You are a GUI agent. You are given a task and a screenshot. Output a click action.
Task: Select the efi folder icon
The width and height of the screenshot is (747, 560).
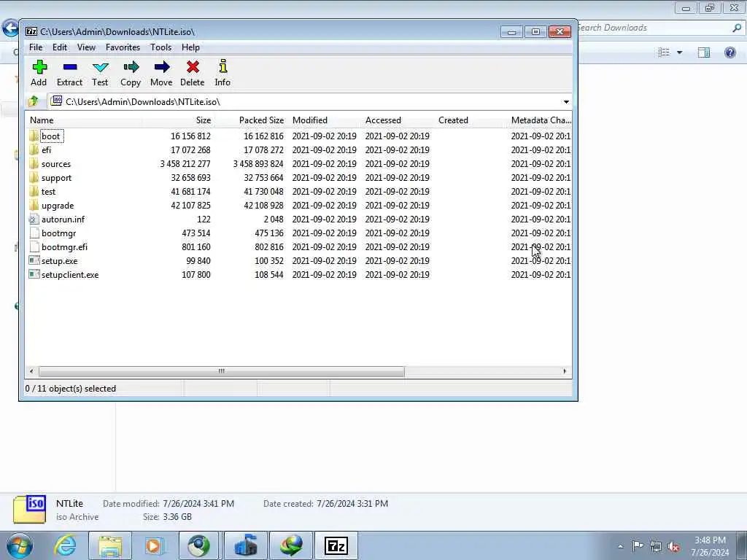click(34, 150)
